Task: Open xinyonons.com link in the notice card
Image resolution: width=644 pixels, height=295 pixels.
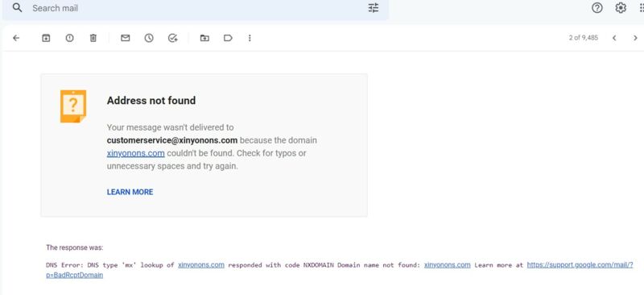Action: [x=135, y=153]
